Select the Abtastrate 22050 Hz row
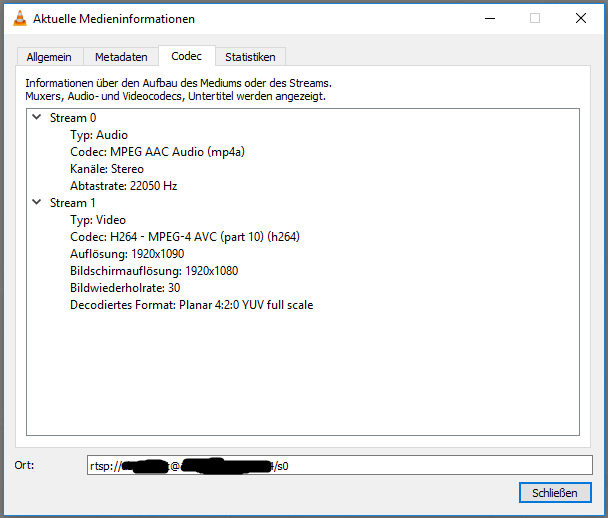The image size is (608, 518). click(x=123, y=186)
